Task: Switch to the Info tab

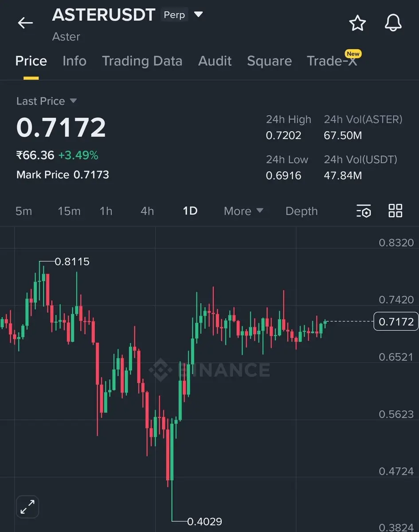Action: [74, 61]
